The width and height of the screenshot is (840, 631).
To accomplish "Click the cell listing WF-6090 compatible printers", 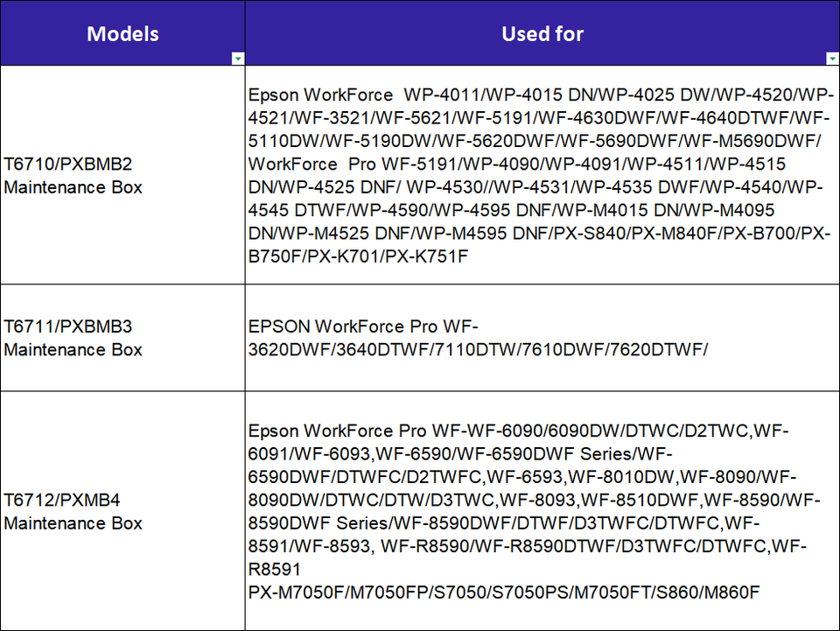I will pyautogui.click(x=542, y=511).
